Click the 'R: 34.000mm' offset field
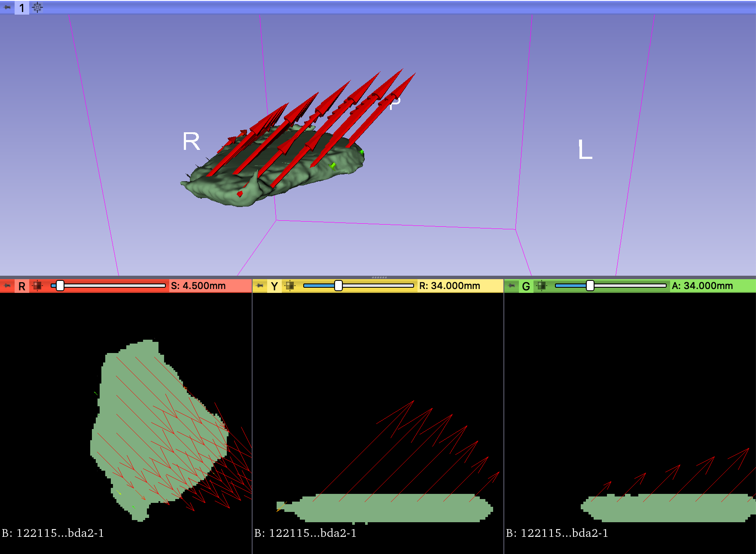The height and width of the screenshot is (554, 756). tap(449, 285)
